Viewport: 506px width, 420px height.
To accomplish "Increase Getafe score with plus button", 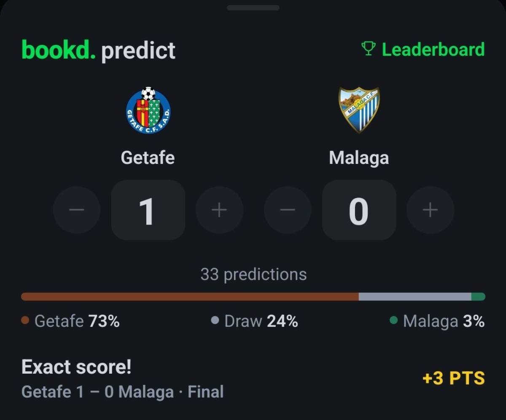I will tap(219, 210).
